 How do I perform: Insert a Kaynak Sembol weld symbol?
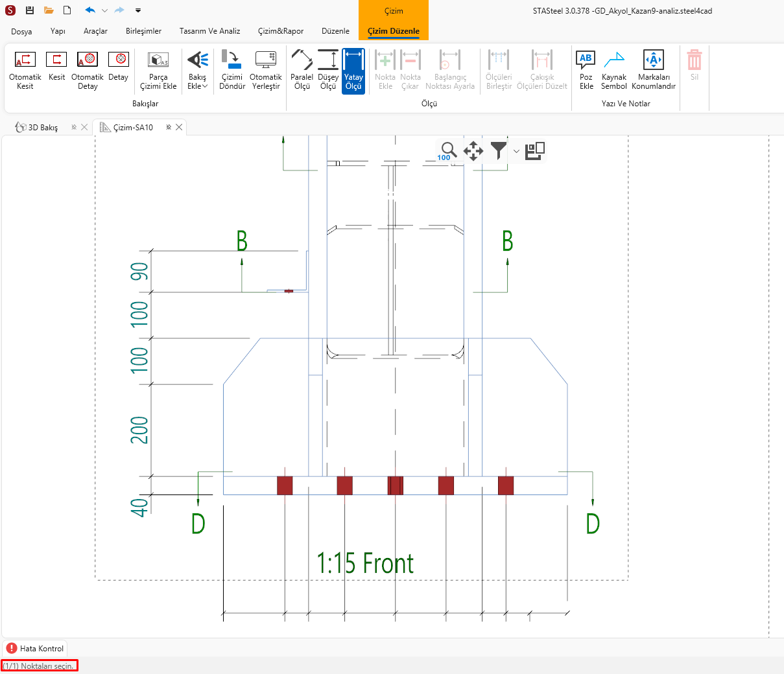(x=613, y=70)
